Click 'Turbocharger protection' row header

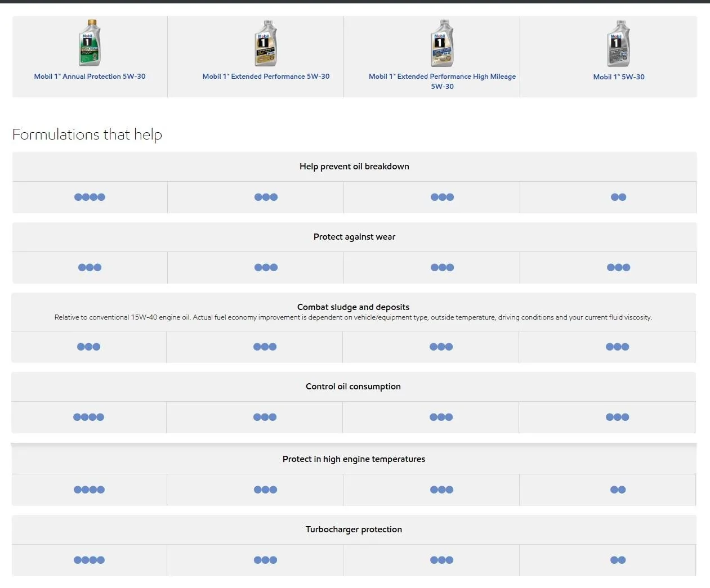click(x=354, y=529)
